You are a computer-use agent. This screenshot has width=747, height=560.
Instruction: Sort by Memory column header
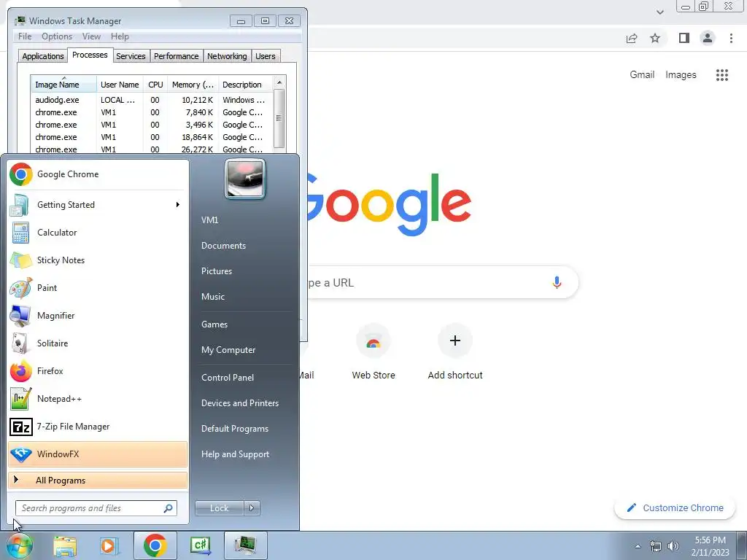pyautogui.click(x=193, y=85)
